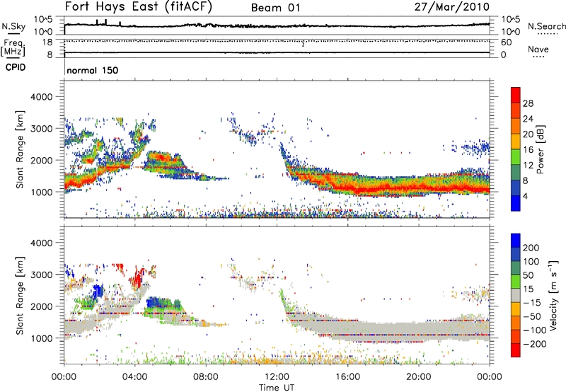Screen dimensions: 566x392
Task: Click the dotted frequency trace near 18 MHz
Action: tap(277, 41)
